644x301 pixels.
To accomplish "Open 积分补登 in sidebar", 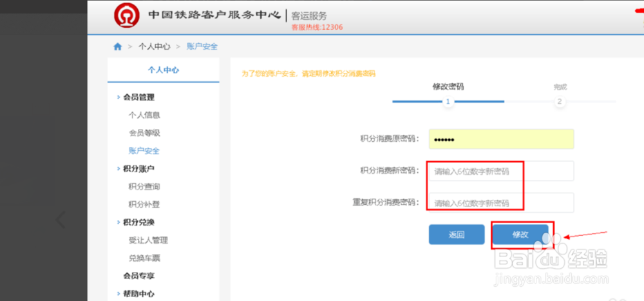I will click(x=144, y=205).
